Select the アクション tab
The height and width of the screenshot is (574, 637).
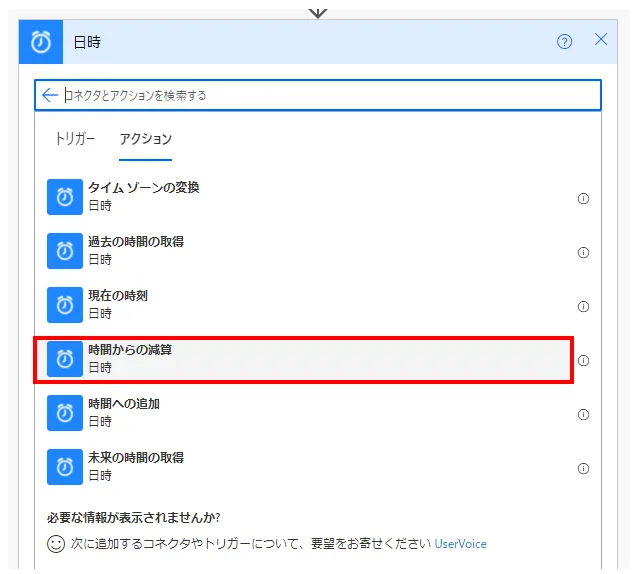pyautogui.click(x=146, y=139)
